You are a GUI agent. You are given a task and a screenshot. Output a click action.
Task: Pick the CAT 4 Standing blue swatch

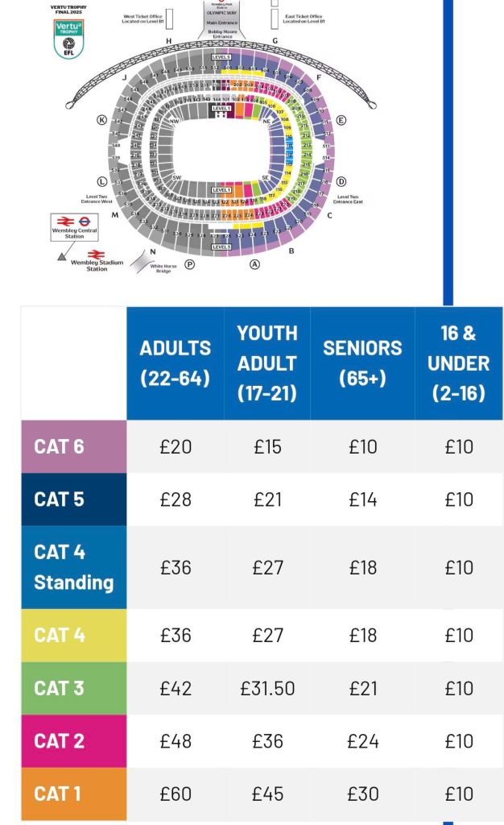tap(74, 567)
